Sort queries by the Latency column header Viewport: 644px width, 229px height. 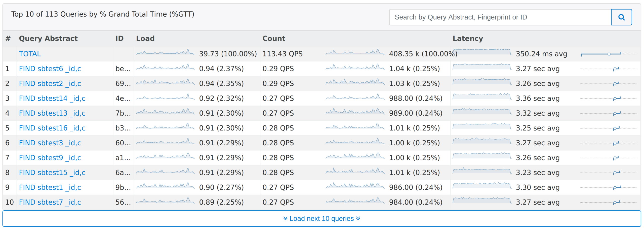(x=468, y=38)
